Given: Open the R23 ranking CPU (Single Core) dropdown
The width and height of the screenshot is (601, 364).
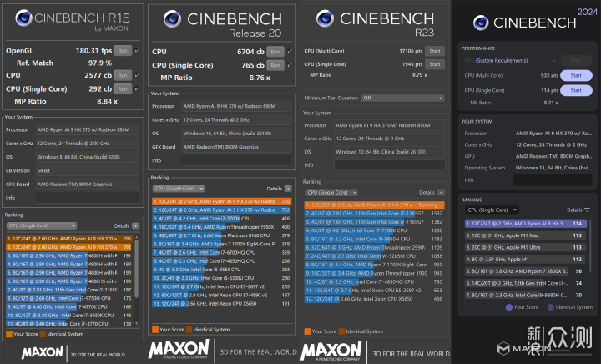Looking at the screenshot, I should click(x=331, y=192).
